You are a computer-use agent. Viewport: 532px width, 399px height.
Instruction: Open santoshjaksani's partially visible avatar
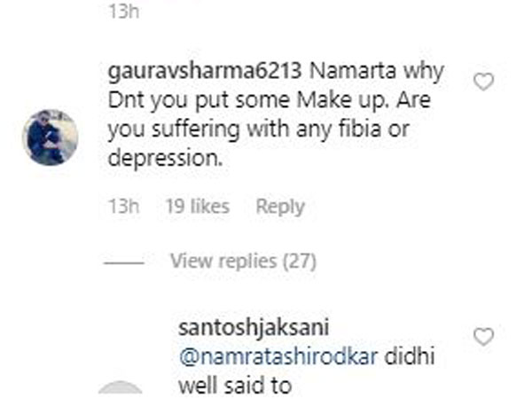(x=120, y=387)
